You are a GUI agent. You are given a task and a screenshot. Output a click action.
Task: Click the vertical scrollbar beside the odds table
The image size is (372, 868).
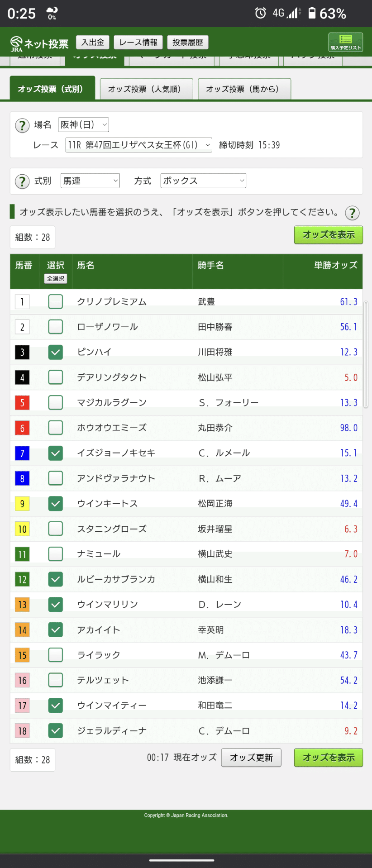[x=366, y=353]
